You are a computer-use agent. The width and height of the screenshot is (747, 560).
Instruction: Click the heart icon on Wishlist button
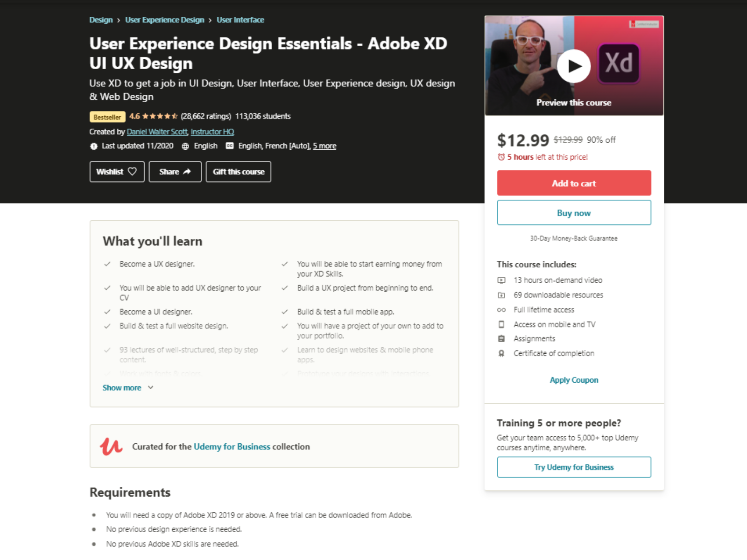point(133,171)
